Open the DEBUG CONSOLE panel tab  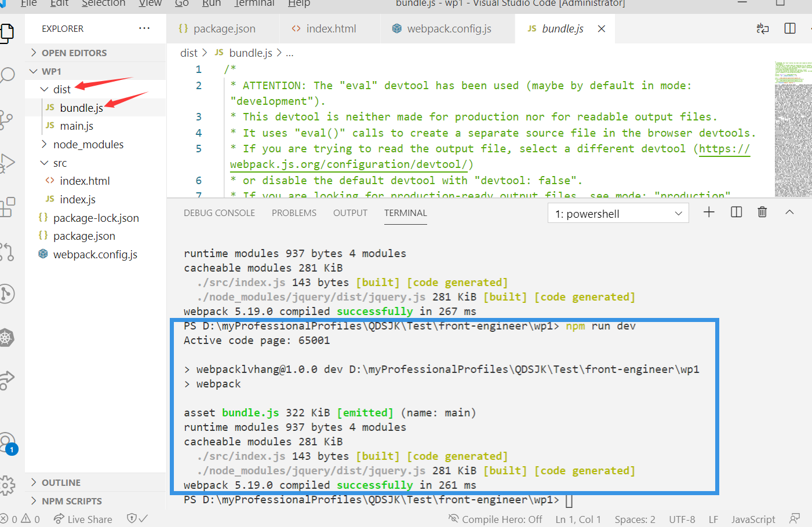point(219,213)
